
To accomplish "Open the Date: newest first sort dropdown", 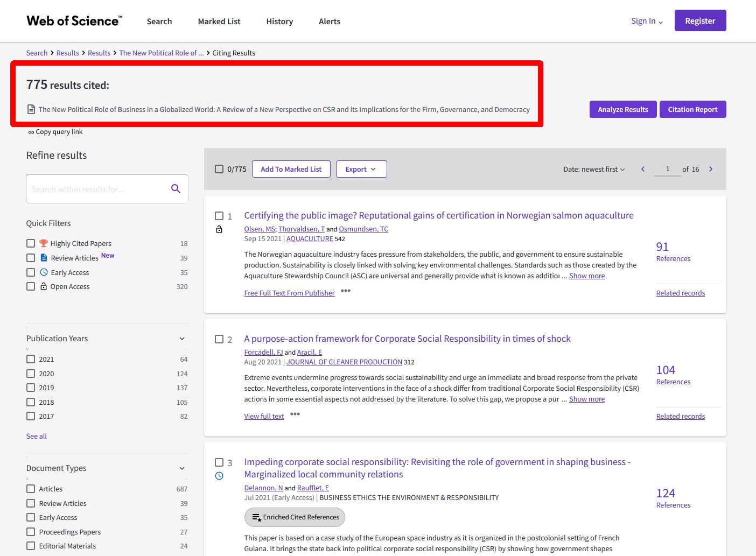I will (594, 169).
